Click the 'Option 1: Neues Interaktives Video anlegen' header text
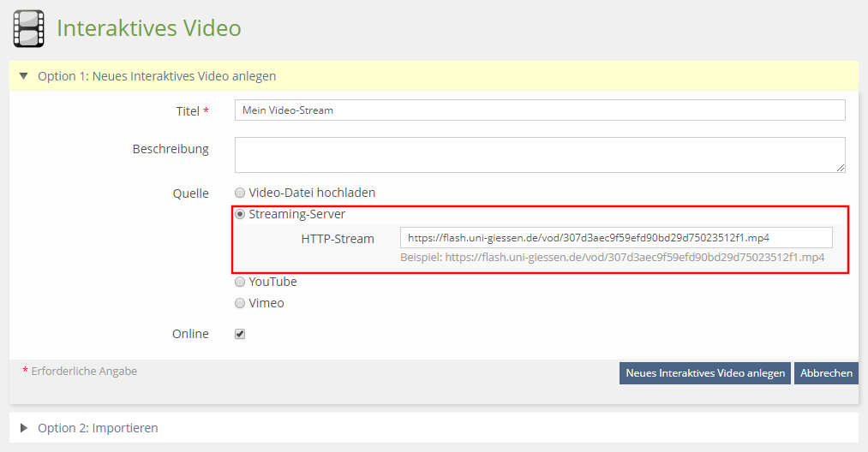The width and height of the screenshot is (868, 452). (x=157, y=76)
